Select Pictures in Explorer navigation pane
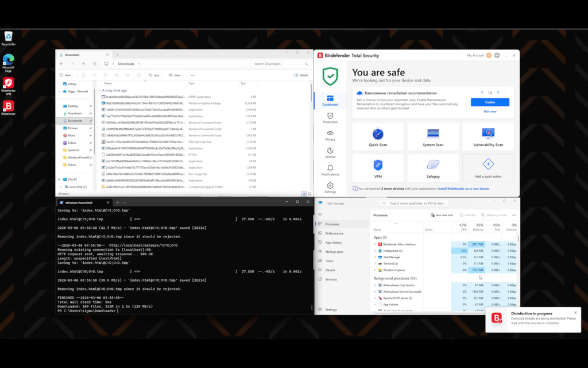The width and height of the screenshot is (588, 368). pyautogui.click(x=73, y=128)
